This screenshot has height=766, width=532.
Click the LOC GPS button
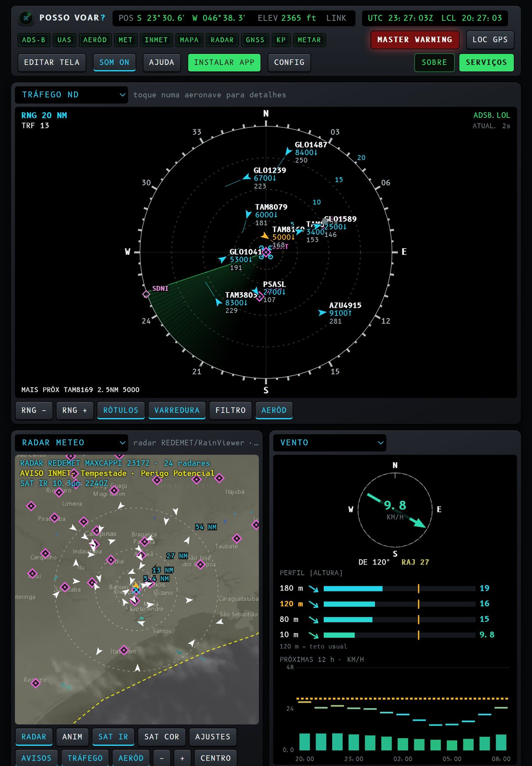point(490,40)
